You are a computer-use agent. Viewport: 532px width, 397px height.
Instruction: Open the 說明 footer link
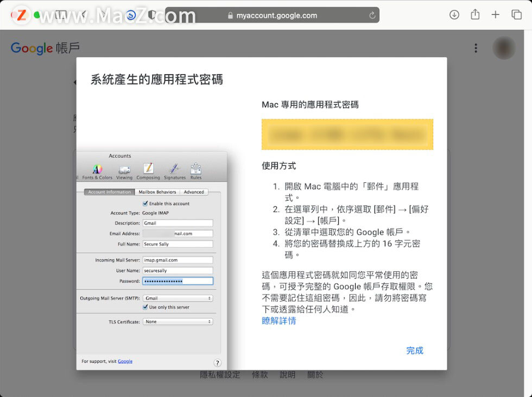(287, 375)
